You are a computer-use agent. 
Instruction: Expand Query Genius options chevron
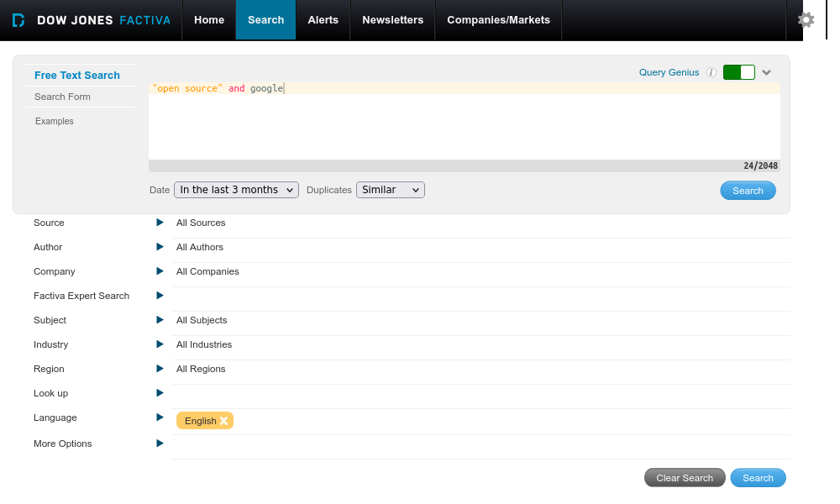pos(767,72)
